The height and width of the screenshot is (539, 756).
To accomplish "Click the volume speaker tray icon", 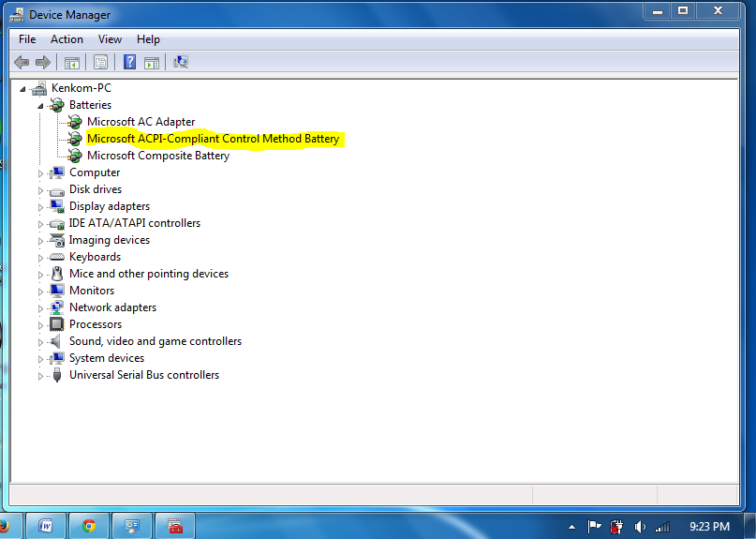I will pyautogui.click(x=641, y=527).
